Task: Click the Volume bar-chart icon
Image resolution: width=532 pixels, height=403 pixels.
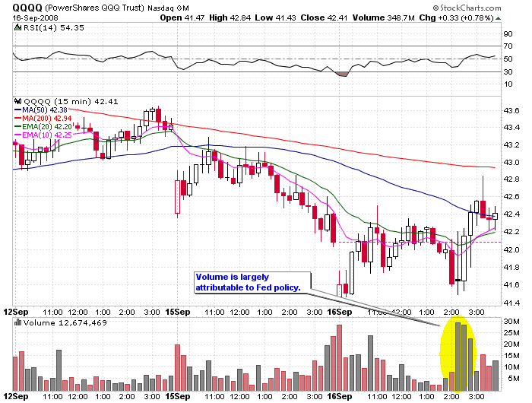Action: click(18, 322)
